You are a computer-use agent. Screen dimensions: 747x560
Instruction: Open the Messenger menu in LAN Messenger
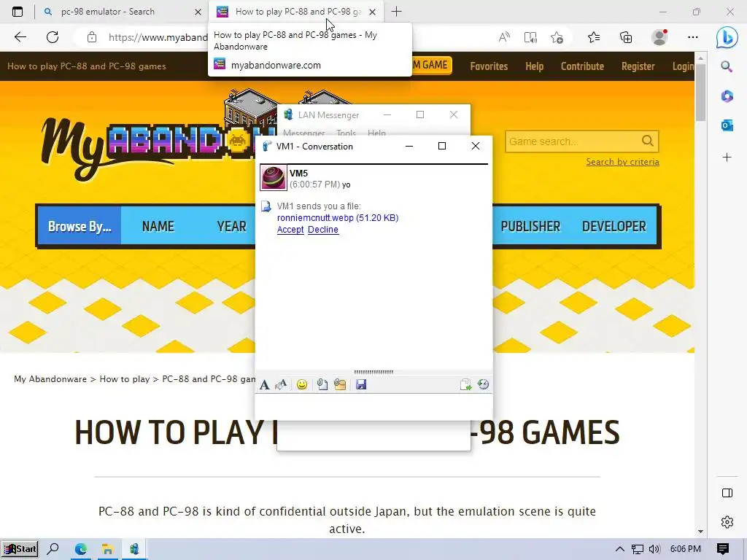[304, 133]
